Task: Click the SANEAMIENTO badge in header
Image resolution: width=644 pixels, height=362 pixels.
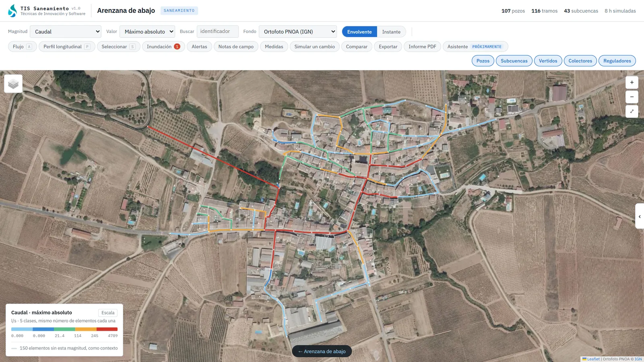Action: (179, 10)
